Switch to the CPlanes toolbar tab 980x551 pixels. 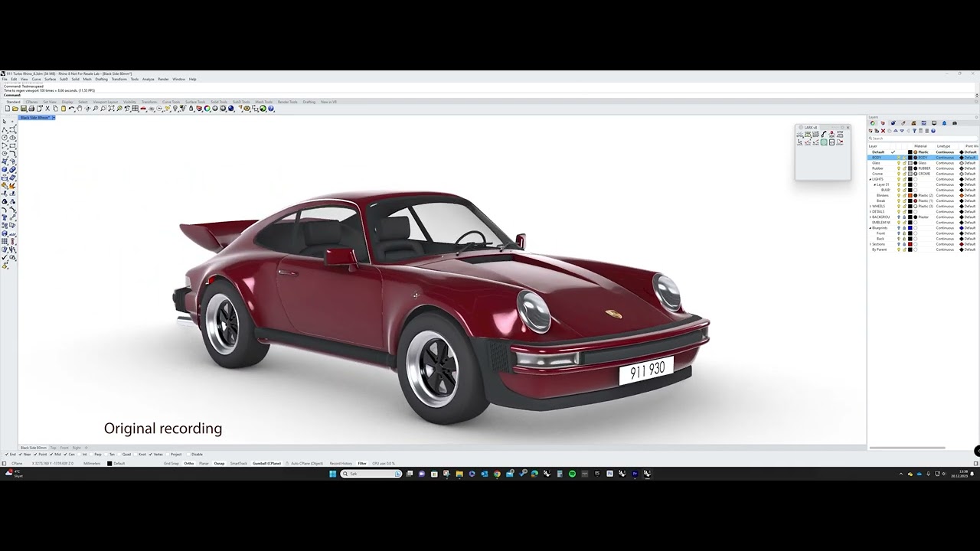point(31,102)
